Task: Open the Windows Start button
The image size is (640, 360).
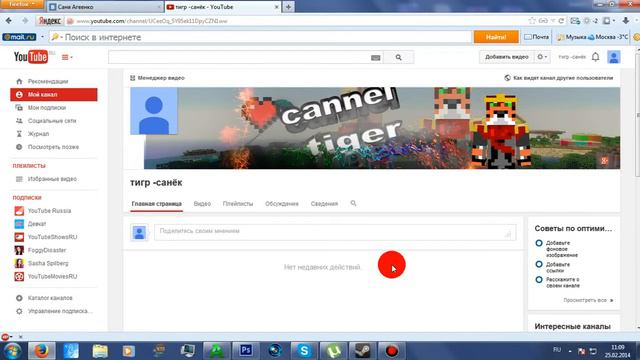Action: 12,351
